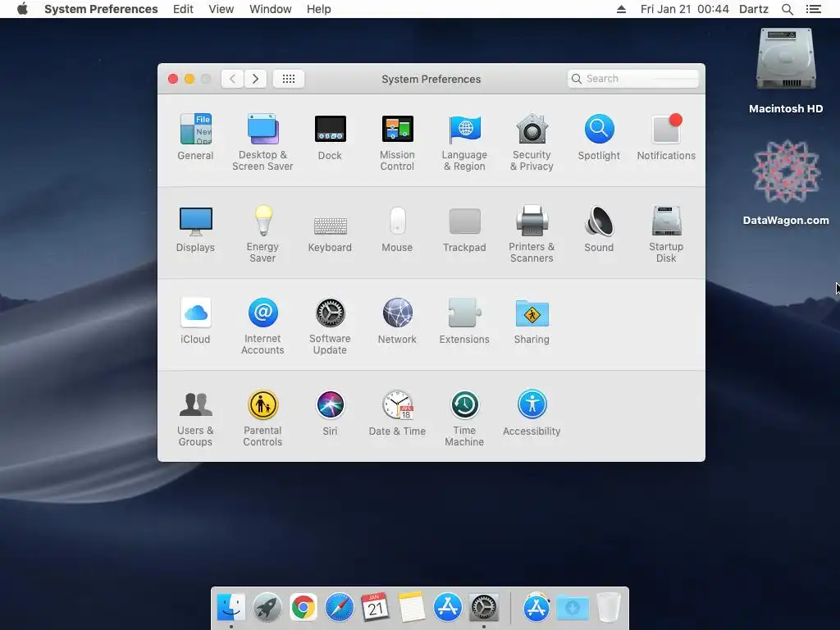The image size is (840, 630).
Task: Open the Downloads folder in Dock
Action: point(572,608)
